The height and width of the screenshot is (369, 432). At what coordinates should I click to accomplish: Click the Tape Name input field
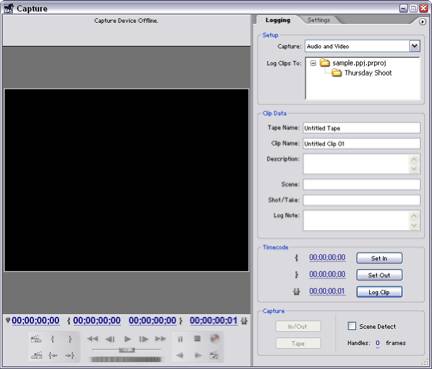[362, 128]
